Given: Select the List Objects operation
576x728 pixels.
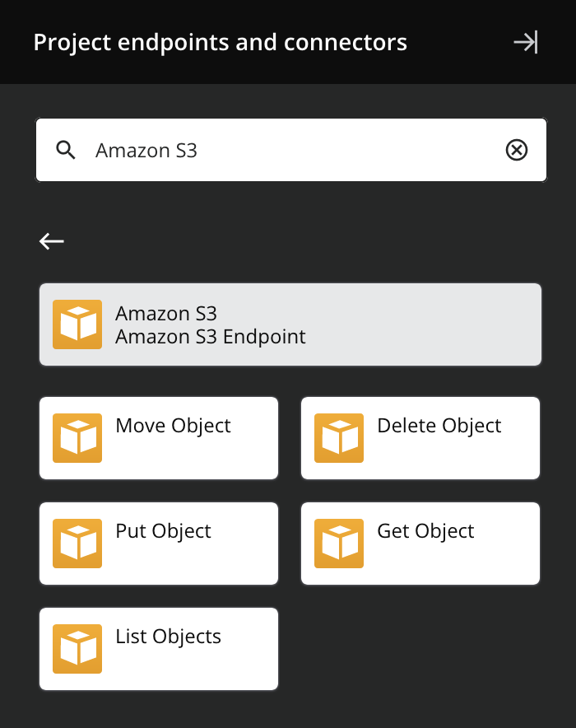Looking at the screenshot, I should pyautogui.click(x=158, y=648).
